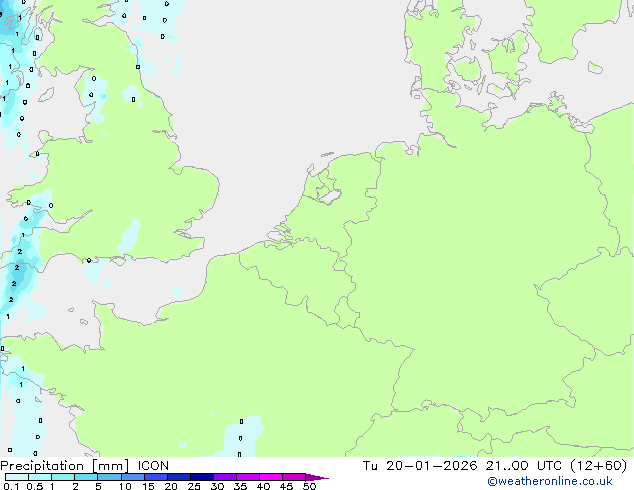Click the weatheronline.co.uk copyright link

coord(550,481)
